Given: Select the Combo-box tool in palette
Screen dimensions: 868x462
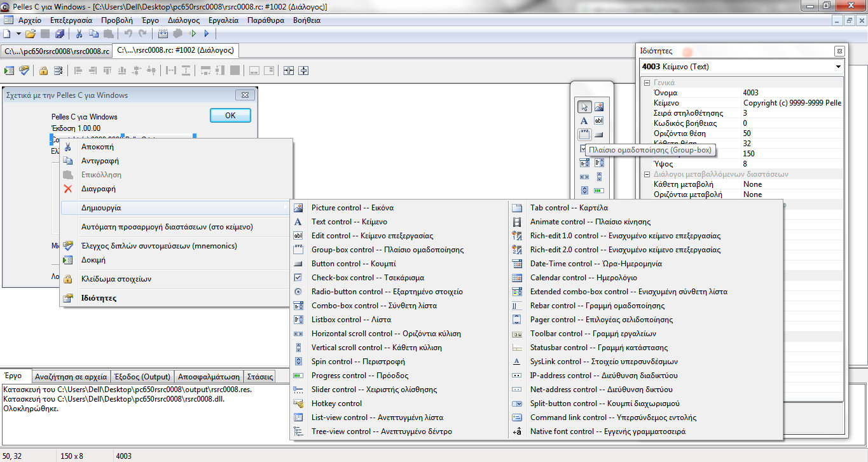Looking at the screenshot, I should [x=584, y=163].
